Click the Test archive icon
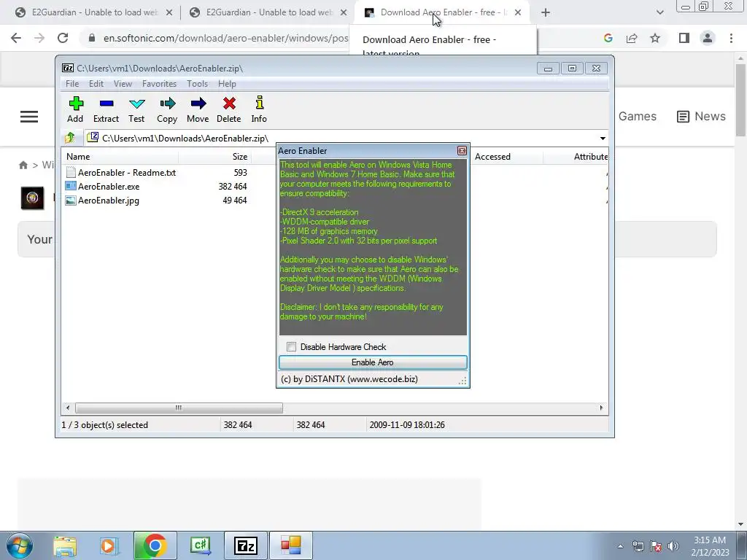The height and width of the screenshot is (560, 747). (136, 109)
